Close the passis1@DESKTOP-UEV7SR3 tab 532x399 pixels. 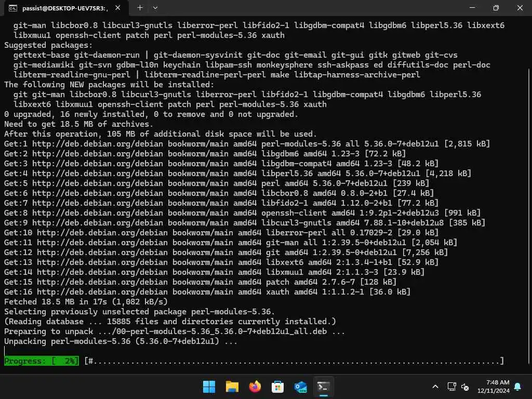coord(118,7)
